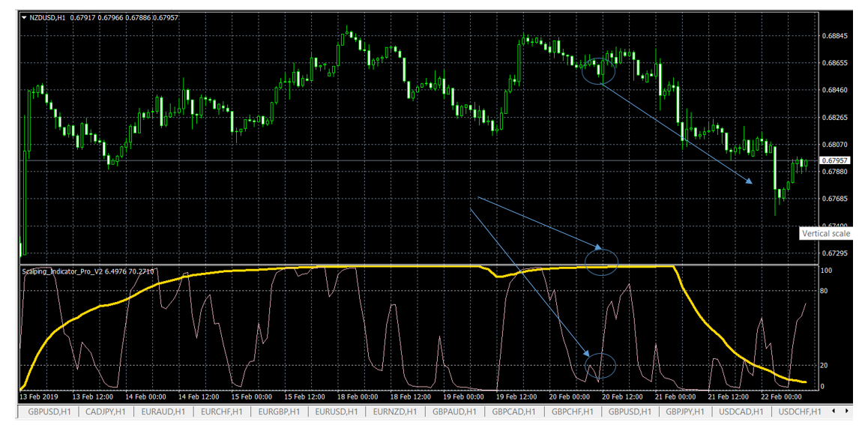Open the chart menu triangle beside NZDUSD,H1

23,18
